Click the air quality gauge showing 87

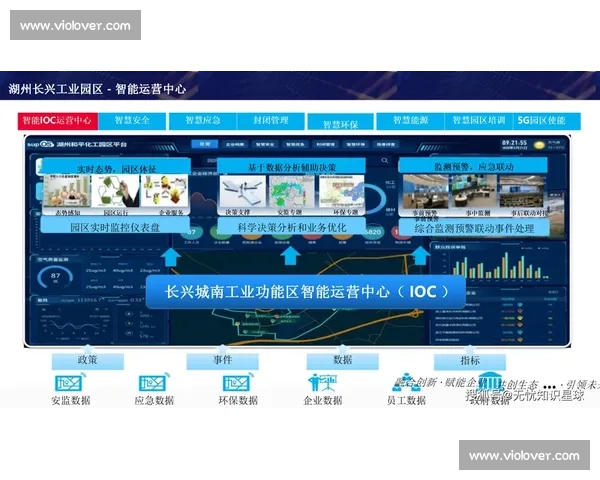pos(55,277)
